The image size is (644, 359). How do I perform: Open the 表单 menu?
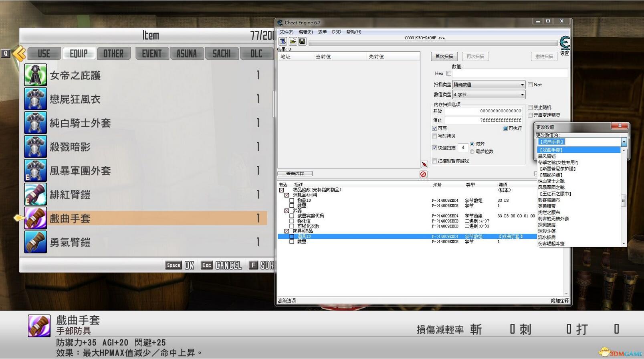pos(322,32)
